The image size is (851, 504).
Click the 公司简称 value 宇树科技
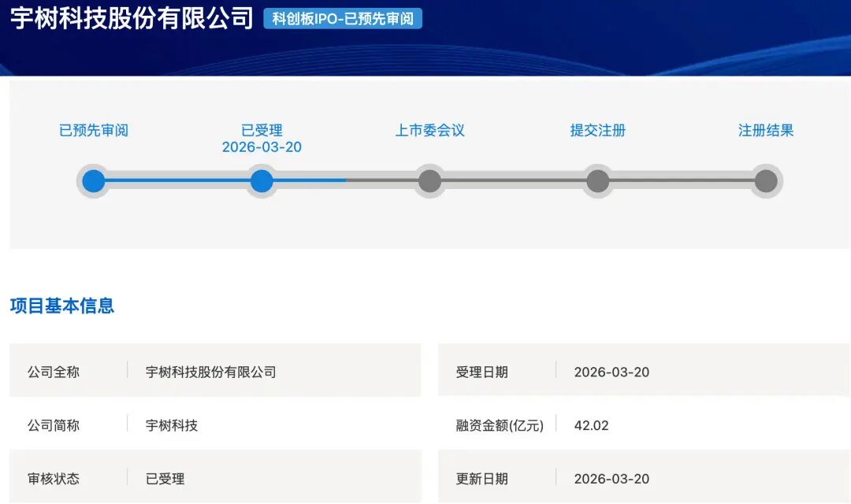[172, 425]
